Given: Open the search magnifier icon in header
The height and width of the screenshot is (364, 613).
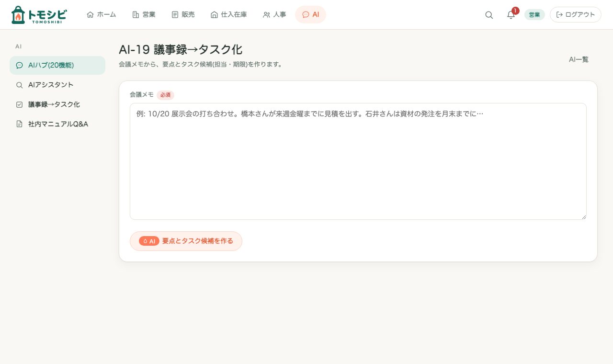Looking at the screenshot, I should (489, 15).
